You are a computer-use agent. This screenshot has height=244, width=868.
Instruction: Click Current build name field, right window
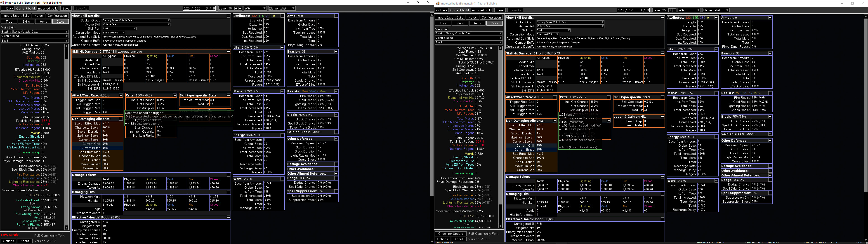coord(481,10)
